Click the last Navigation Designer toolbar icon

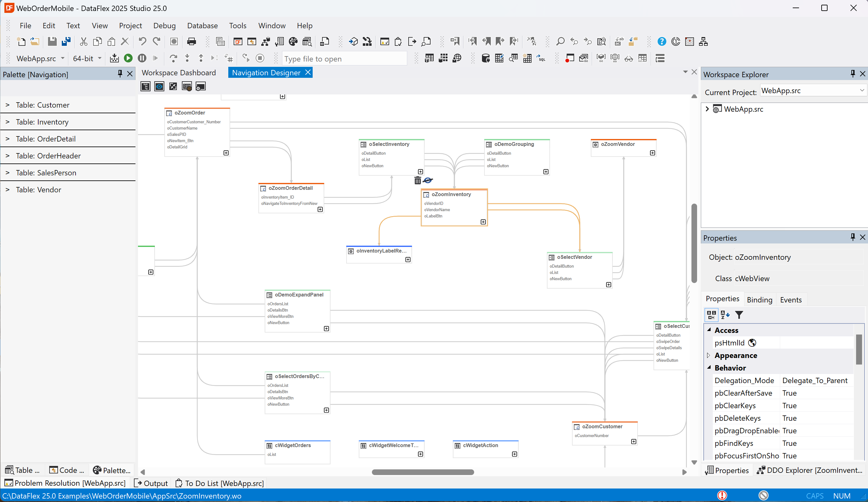[201, 87]
